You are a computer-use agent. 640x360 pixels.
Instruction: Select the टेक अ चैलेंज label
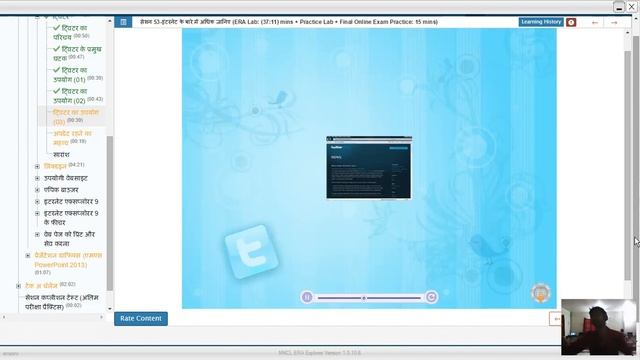coord(41,286)
